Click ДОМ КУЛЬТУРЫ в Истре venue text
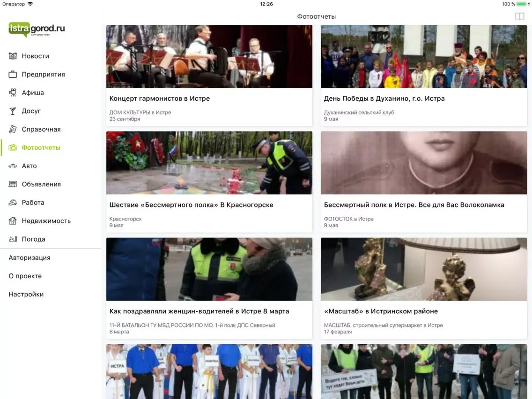The image size is (532, 399). pyautogui.click(x=140, y=112)
